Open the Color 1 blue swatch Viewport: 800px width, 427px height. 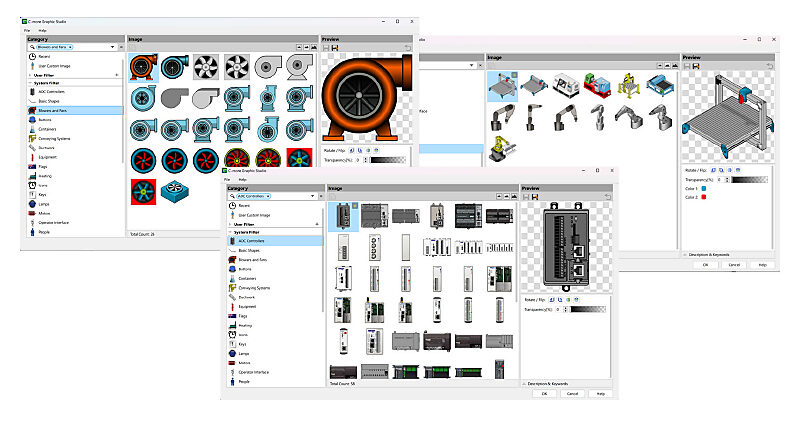(704, 189)
